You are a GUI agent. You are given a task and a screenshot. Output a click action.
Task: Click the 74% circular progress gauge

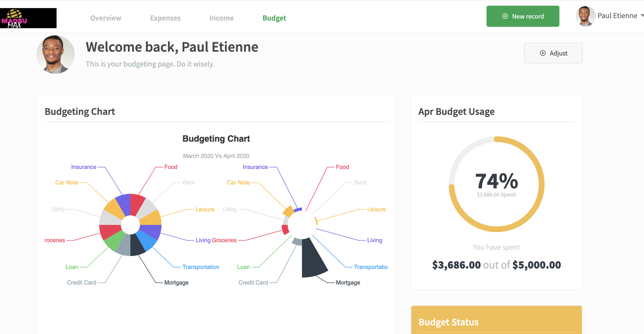click(x=497, y=184)
